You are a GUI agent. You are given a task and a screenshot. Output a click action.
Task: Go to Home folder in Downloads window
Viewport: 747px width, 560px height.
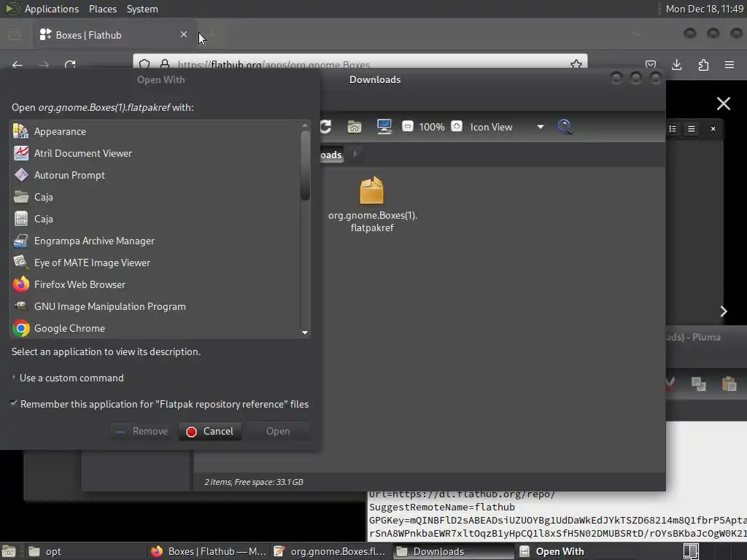pyautogui.click(x=355, y=127)
